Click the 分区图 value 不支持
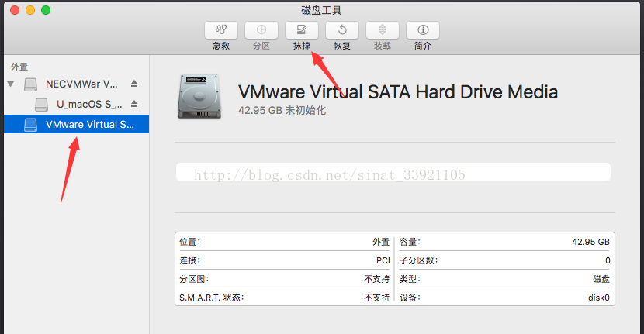The image size is (644, 334). pyautogui.click(x=376, y=279)
